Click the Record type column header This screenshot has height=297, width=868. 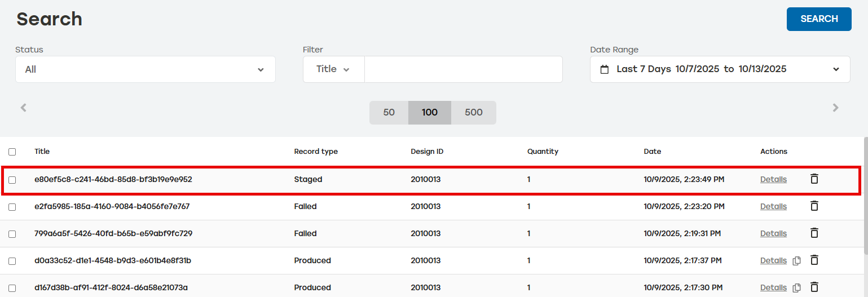(316, 151)
